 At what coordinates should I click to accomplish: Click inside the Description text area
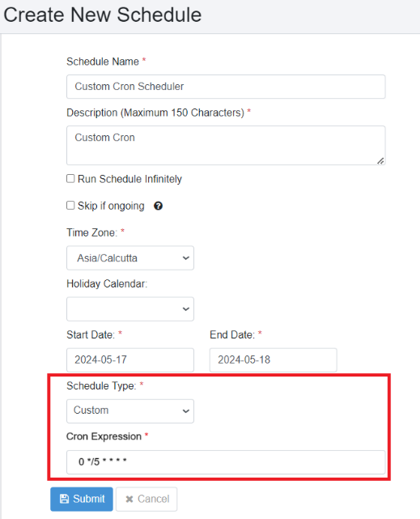226,145
